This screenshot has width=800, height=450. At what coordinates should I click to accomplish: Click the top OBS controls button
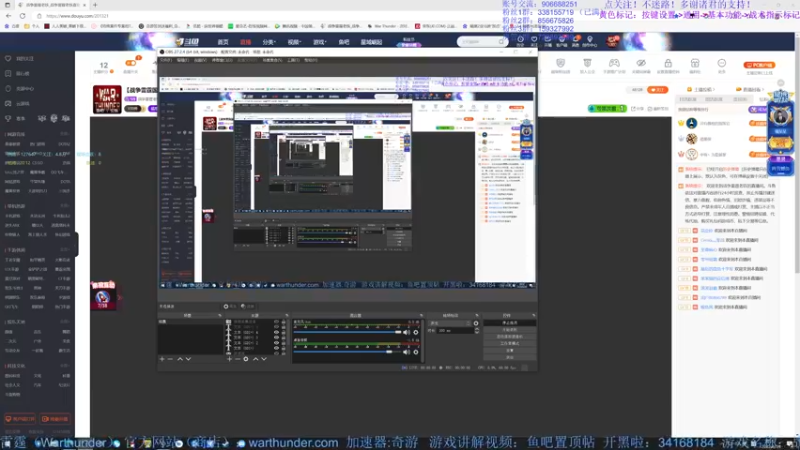pyautogui.click(x=509, y=323)
